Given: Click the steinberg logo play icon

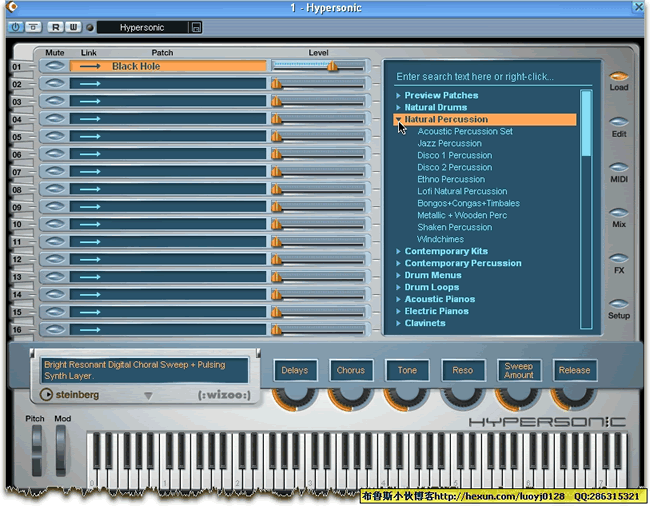Looking at the screenshot, I should click(46, 395).
